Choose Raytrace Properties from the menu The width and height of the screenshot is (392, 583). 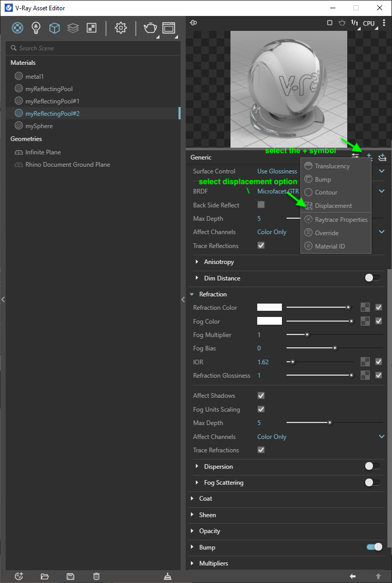click(x=336, y=219)
